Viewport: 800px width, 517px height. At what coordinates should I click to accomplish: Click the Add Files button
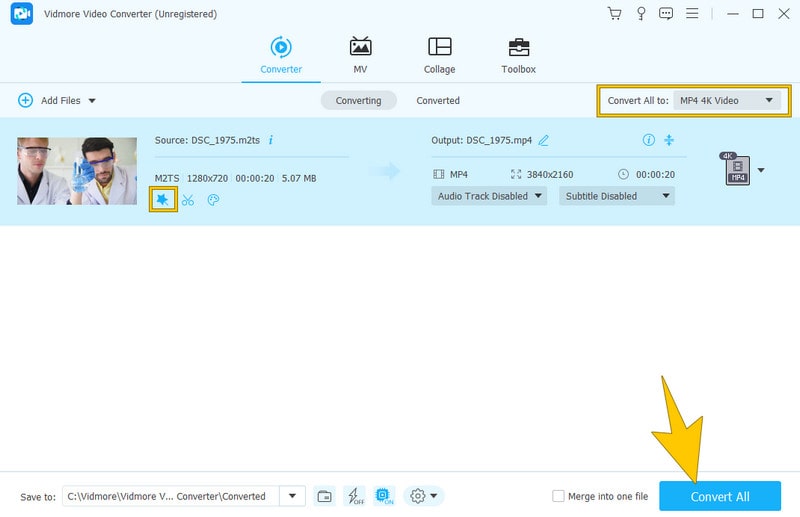point(56,100)
